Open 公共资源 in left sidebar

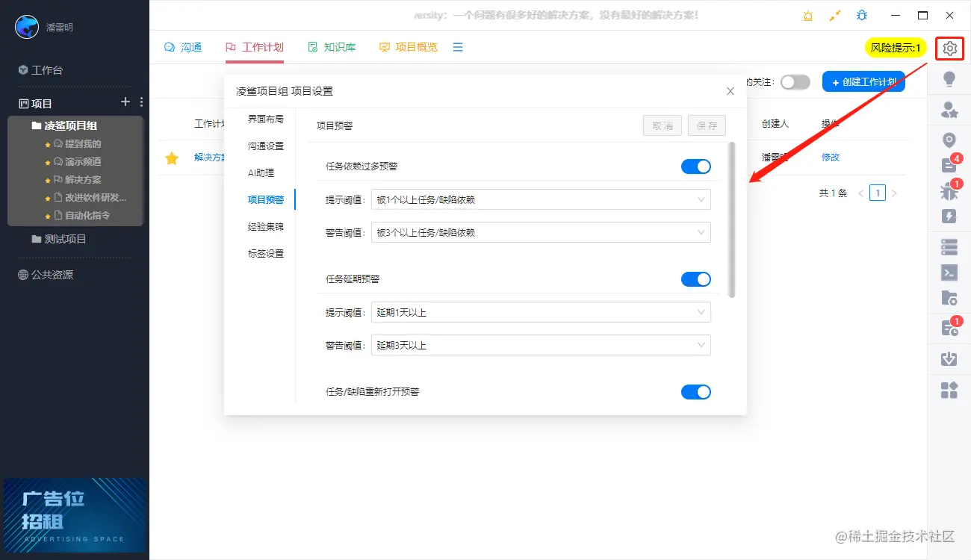[46, 275]
